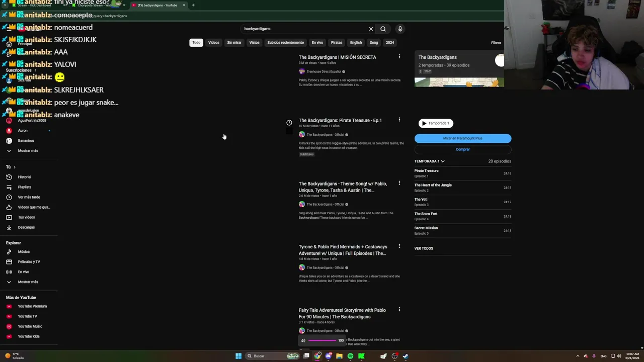Select the Sin mirar filter chip

pos(234,43)
